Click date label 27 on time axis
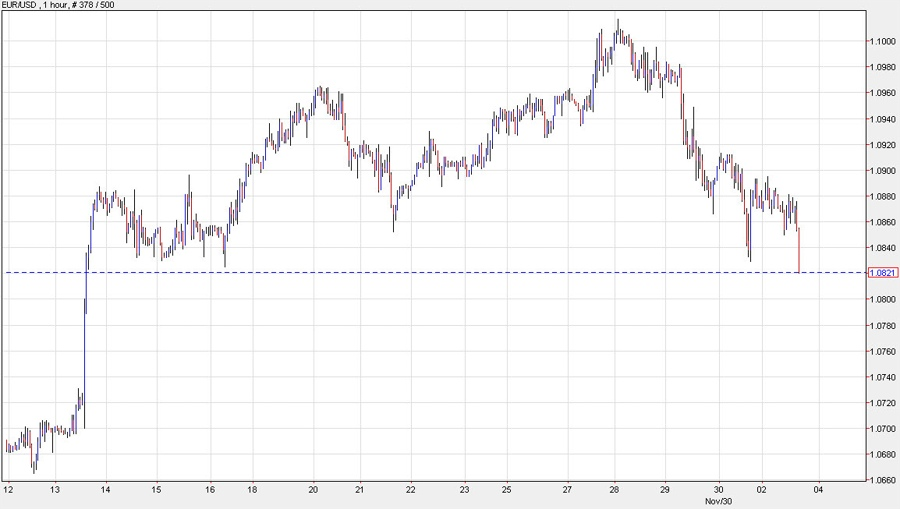Screen dimensions: 900x509 coord(567,490)
